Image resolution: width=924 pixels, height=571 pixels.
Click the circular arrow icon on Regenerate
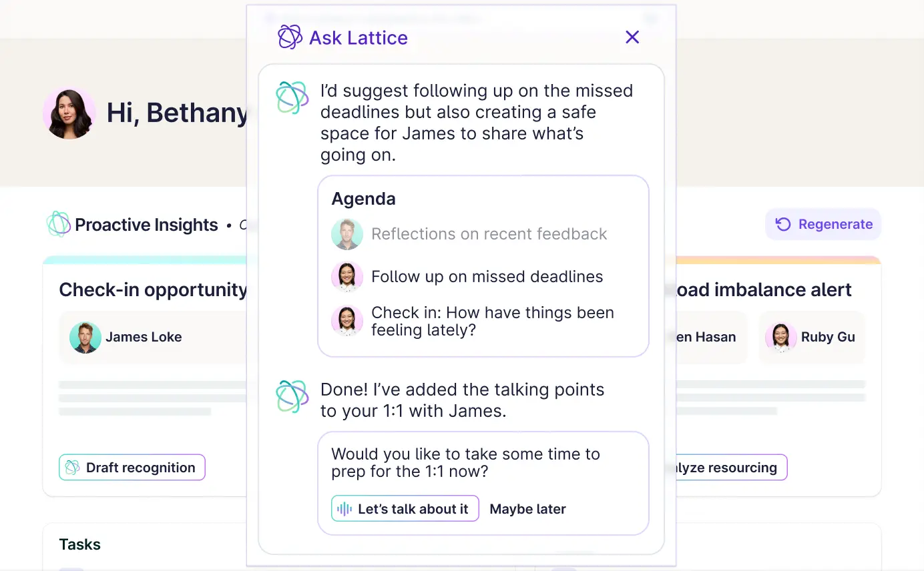[x=783, y=224]
